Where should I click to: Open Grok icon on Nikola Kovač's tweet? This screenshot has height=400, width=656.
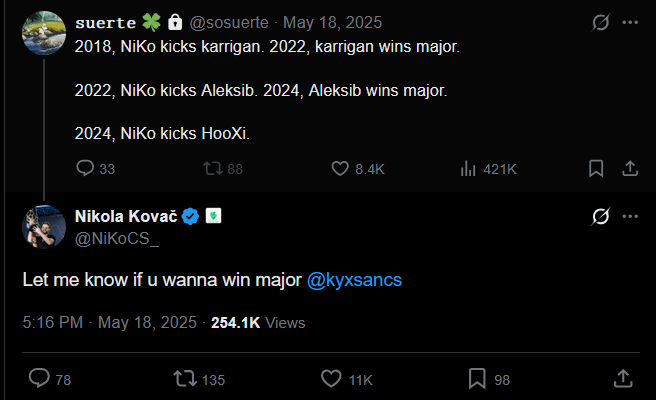(x=601, y=216)
